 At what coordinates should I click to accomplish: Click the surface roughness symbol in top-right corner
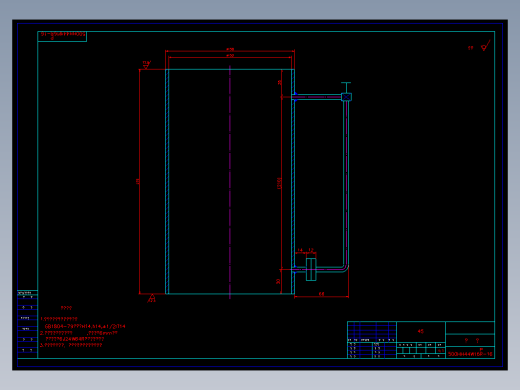coord(486,46)
